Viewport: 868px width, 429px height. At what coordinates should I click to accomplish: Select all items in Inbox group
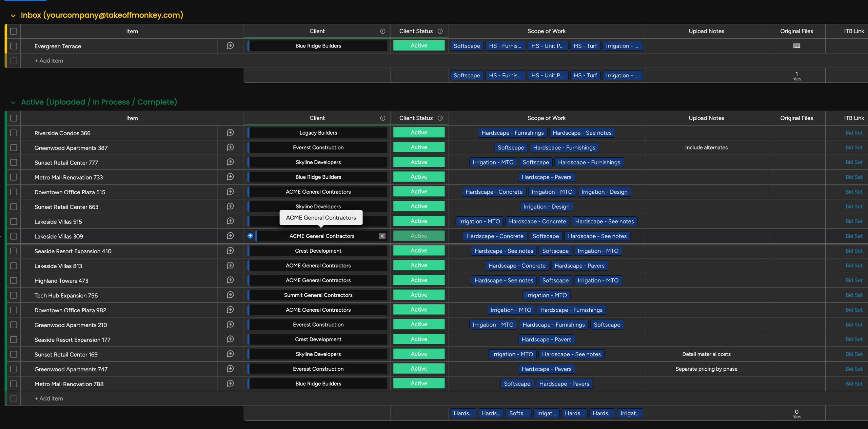(x=14, y=31)
